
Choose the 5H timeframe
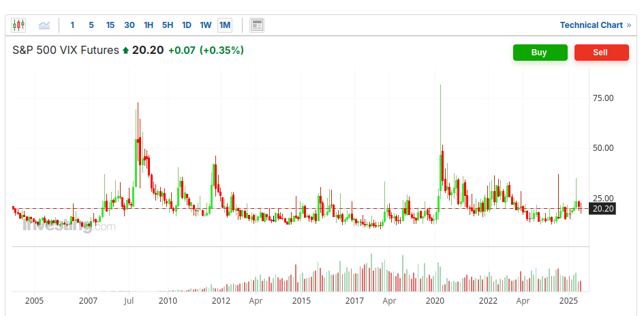168,25
